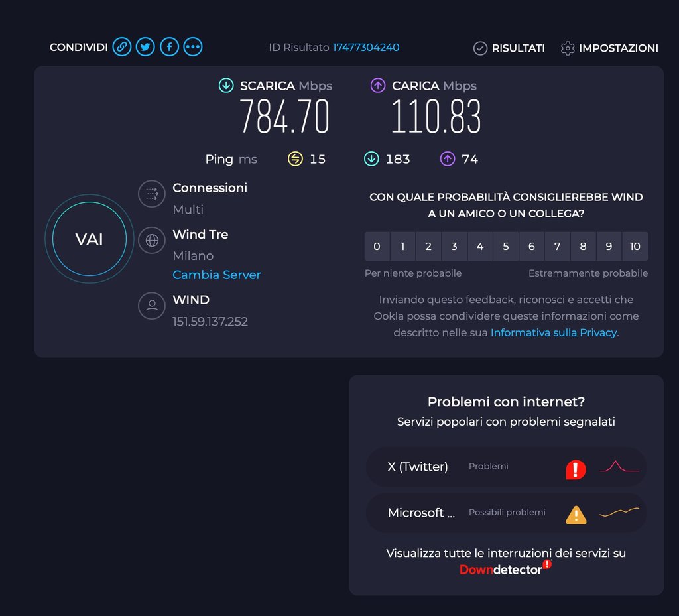The width and height of the screenshot is (679, 616).
Task: Select rating 10 on the scale
Action: point(635,247)
